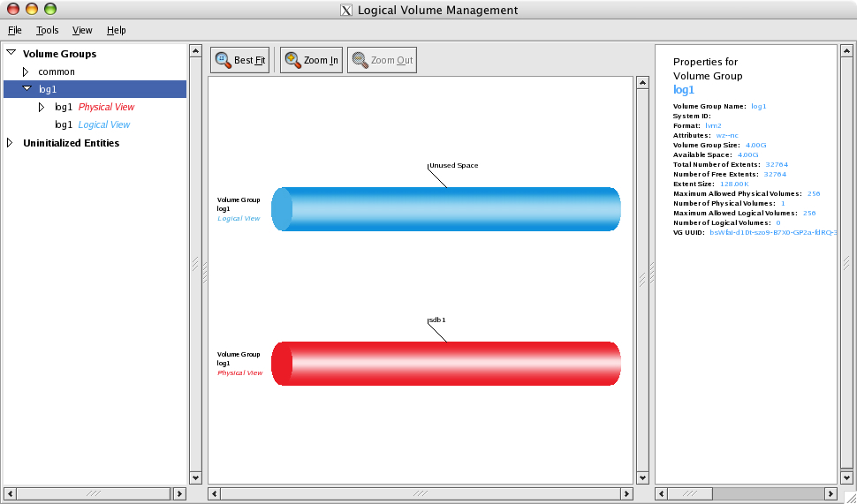Open the View menu
The height and width of the screenshot is (504, 857).
82,30
